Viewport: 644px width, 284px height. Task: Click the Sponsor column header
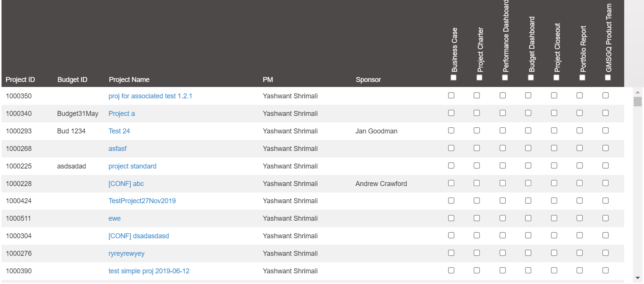point(368,80)
